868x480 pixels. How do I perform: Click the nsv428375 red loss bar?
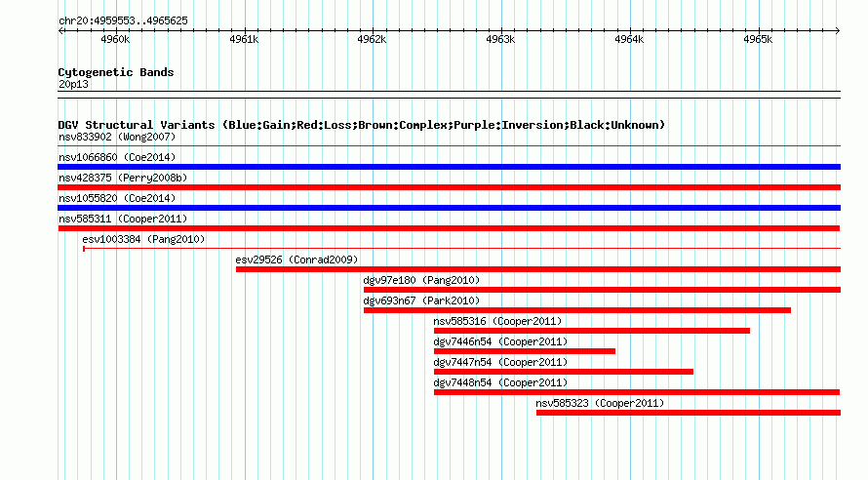point(449,187)
